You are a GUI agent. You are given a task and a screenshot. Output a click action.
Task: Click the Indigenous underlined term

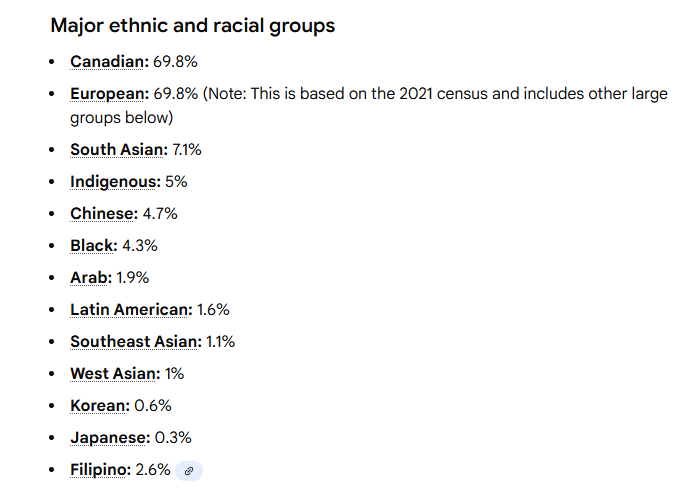click(114, 182)
